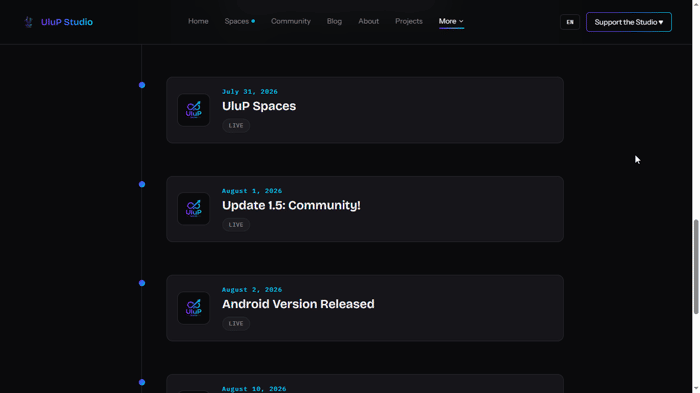Click the Update 1.5 Community logo icon
The width and height of the screenshot is (700, 393).
193,209
